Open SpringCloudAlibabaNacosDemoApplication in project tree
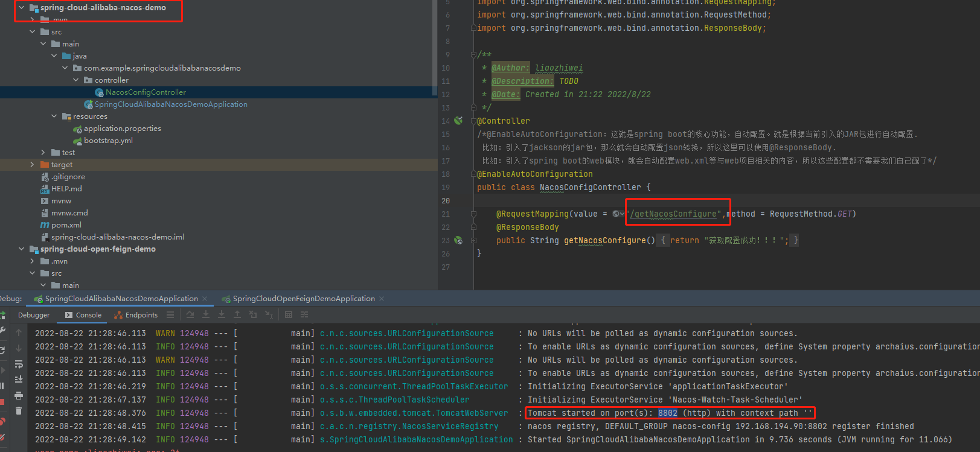Image resolution: width=980 pixels, height=452 pixels. tap(171, 104)
